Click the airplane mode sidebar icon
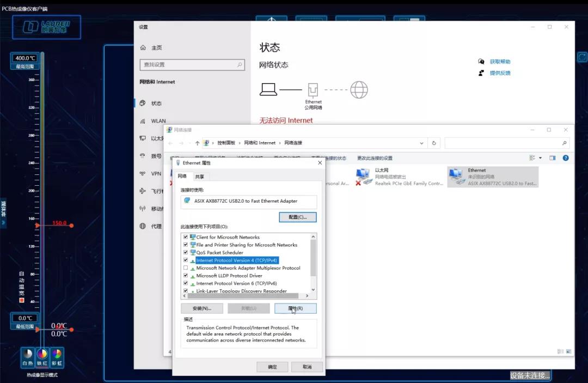Screen dimensions: 588x383 pos(143,191)
